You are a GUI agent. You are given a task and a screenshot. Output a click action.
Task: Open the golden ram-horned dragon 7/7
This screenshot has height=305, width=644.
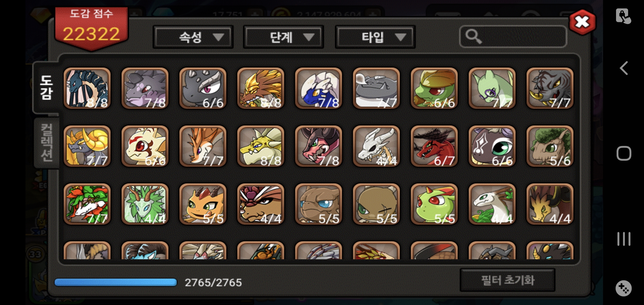87,146
